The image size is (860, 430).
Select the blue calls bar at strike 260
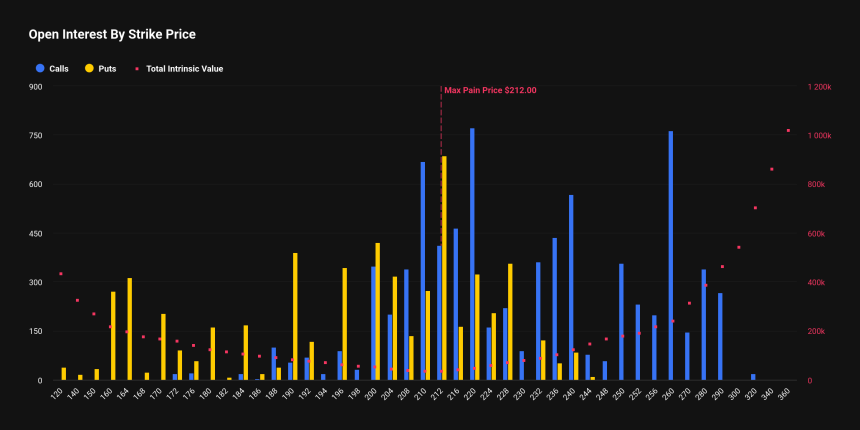pos(670,256)
